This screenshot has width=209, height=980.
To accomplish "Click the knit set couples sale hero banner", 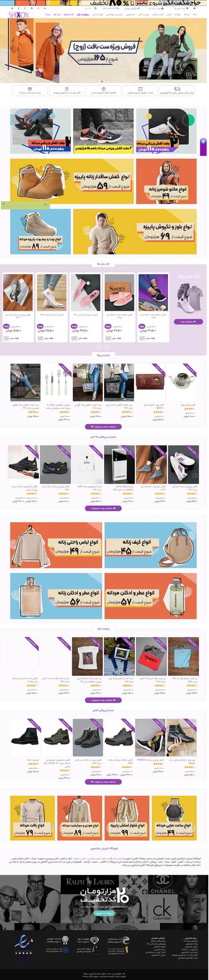I will [104, 50].
